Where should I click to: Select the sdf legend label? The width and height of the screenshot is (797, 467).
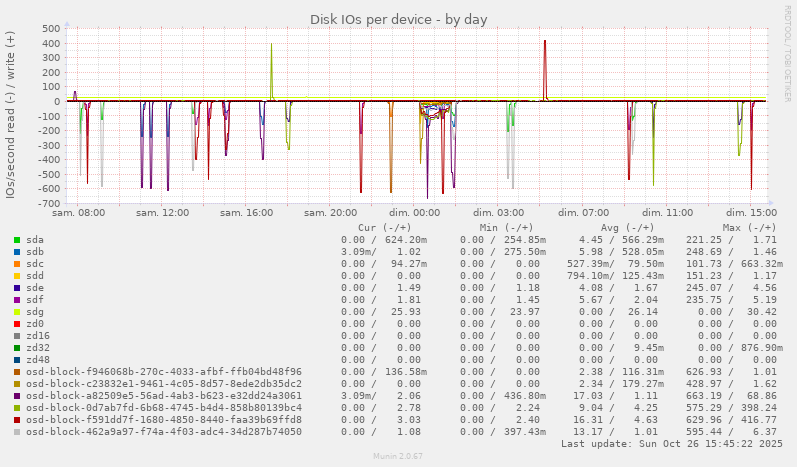tap(35, 300)
